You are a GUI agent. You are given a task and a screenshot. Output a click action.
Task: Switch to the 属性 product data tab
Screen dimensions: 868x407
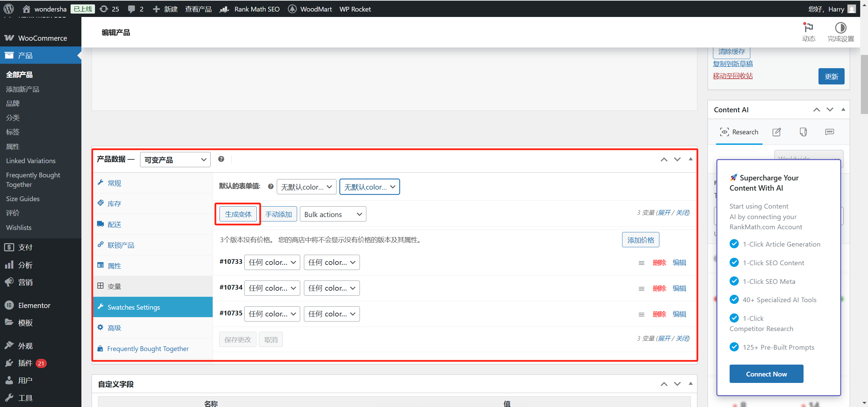(114, 266)
